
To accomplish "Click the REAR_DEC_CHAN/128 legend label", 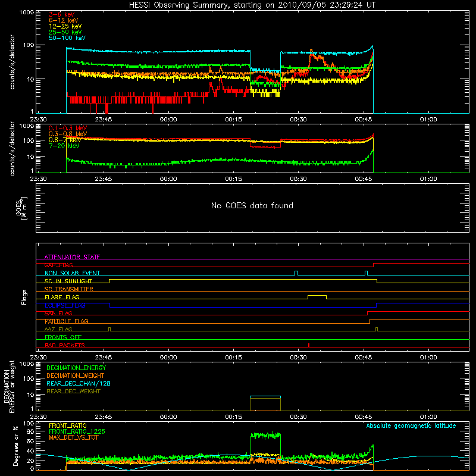I will point(79,383).
